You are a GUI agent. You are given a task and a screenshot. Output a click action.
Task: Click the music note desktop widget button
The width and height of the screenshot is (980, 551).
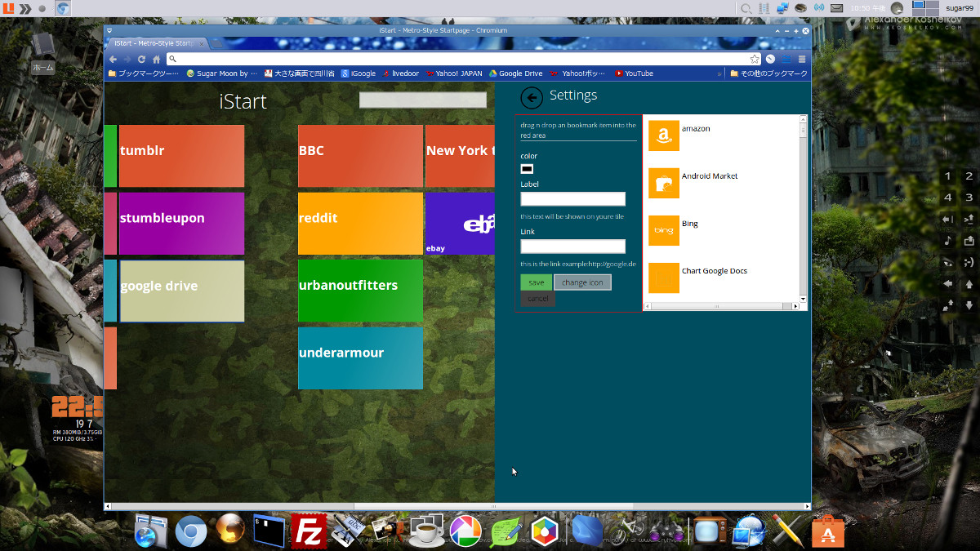[947, 241]
